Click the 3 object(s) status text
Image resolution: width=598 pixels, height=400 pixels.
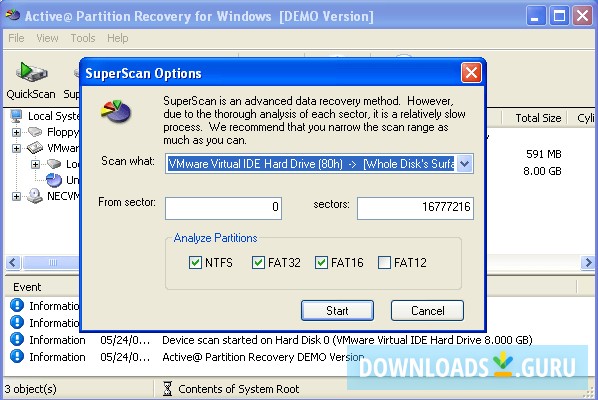pyautogui.click(x=31, y=389)
